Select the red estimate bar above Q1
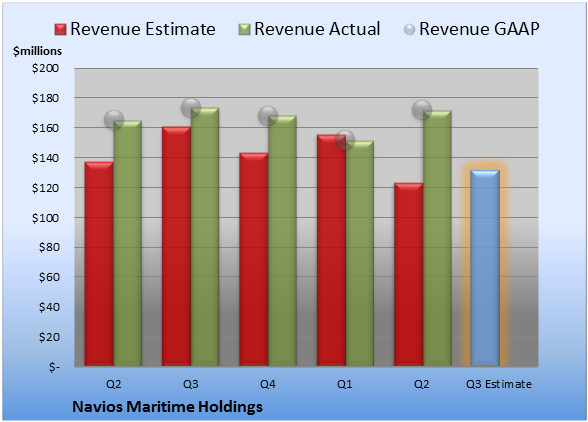588x422 pixels. 331,250
